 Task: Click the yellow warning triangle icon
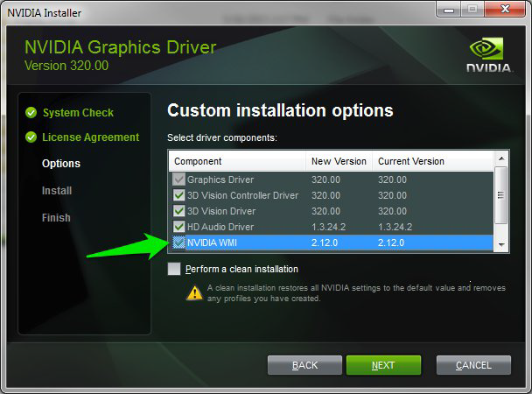[195, 293]
